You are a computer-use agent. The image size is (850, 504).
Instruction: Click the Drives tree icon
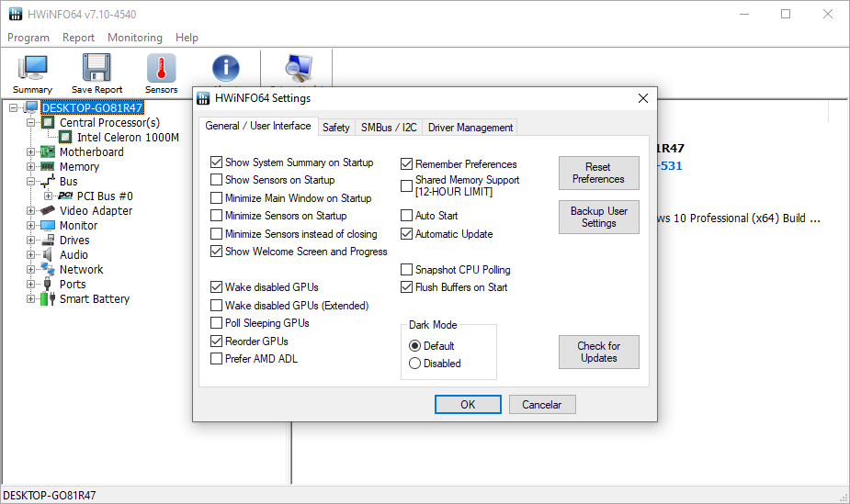48,240
